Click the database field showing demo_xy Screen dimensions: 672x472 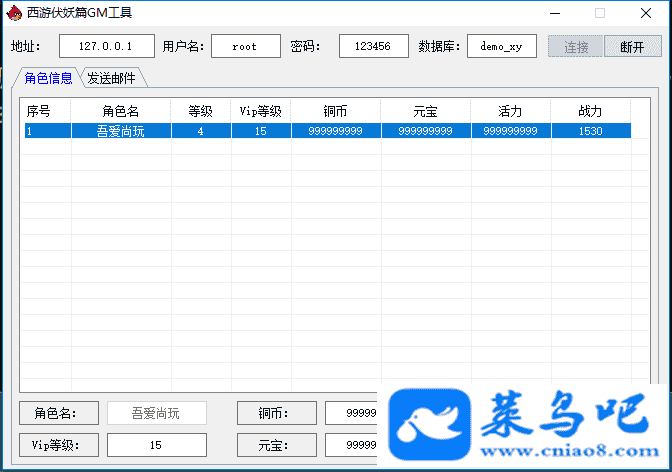coord(501,46)
